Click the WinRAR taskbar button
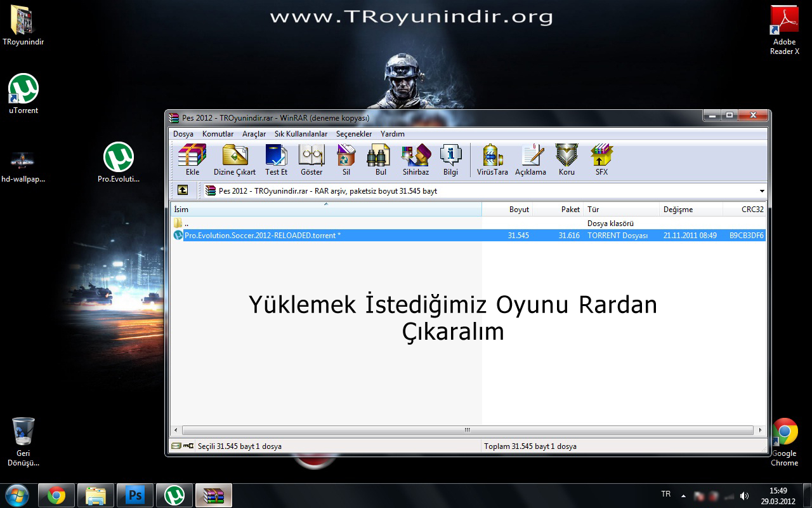 [214, 495]
